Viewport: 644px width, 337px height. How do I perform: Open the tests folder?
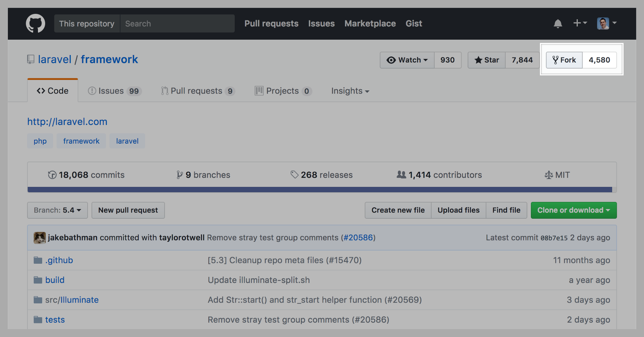tap(55, 319)
